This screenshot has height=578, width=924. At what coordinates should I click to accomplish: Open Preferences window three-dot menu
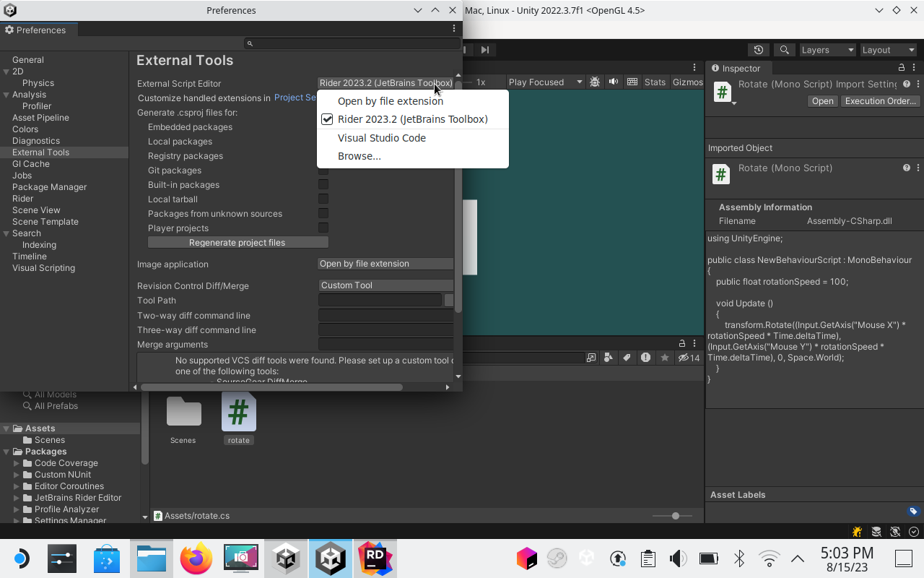pyautogui.click(x=454, y=29)
